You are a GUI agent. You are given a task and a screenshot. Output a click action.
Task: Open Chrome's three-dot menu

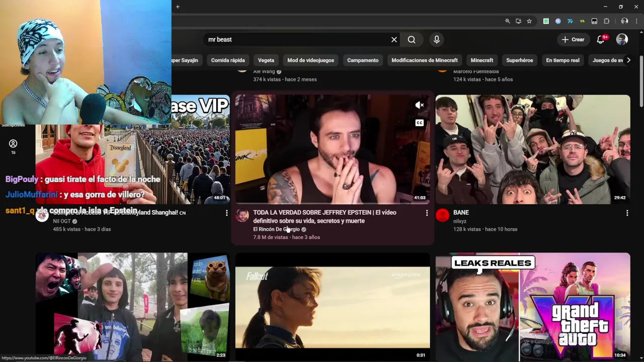(636, 21)
